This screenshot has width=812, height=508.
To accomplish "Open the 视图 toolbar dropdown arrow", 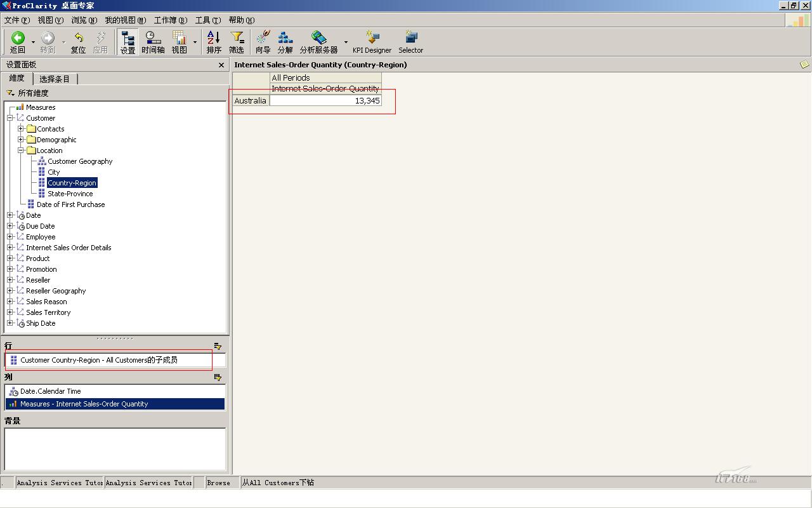I will click(x=195, y=43).
